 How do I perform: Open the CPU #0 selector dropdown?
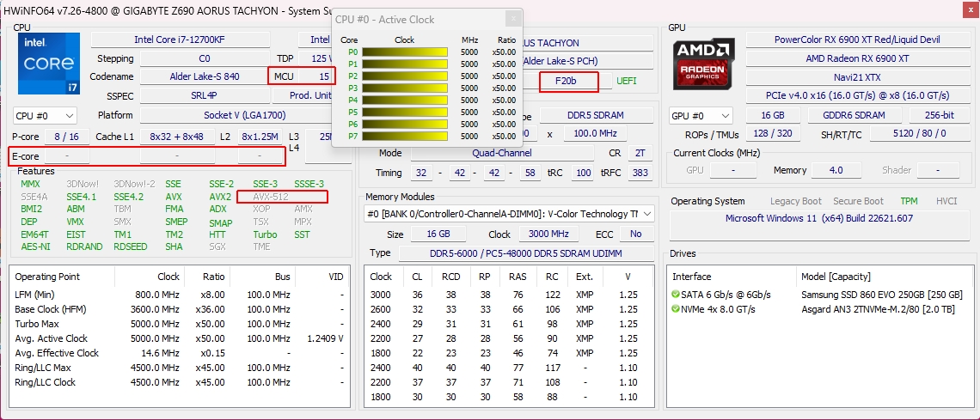click(45, 116)
